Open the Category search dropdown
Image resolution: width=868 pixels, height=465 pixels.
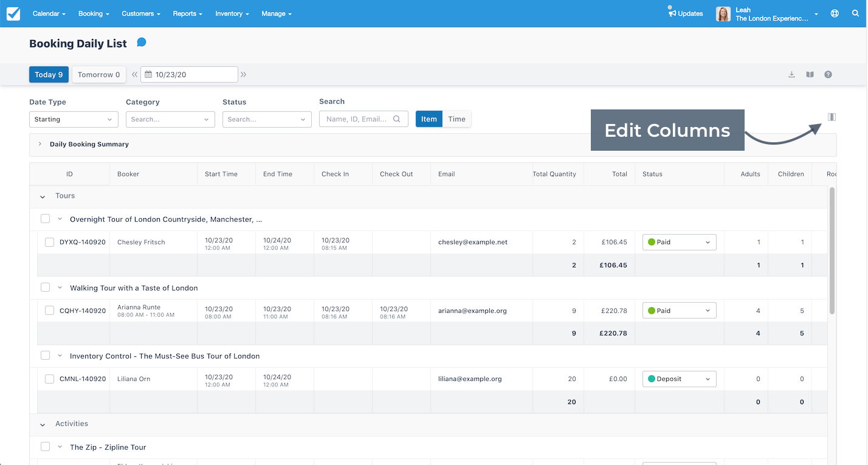(170, 119)
